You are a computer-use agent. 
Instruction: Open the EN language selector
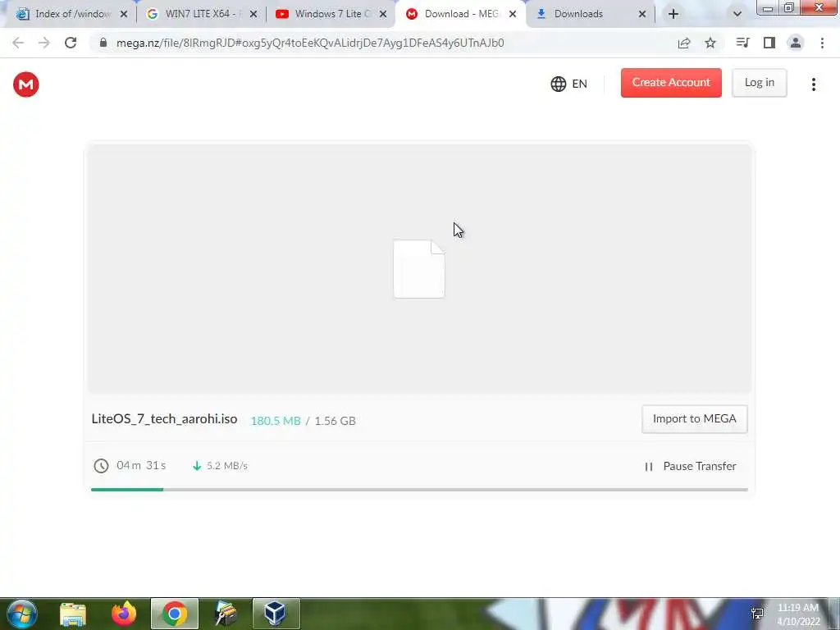click(569, 84)
